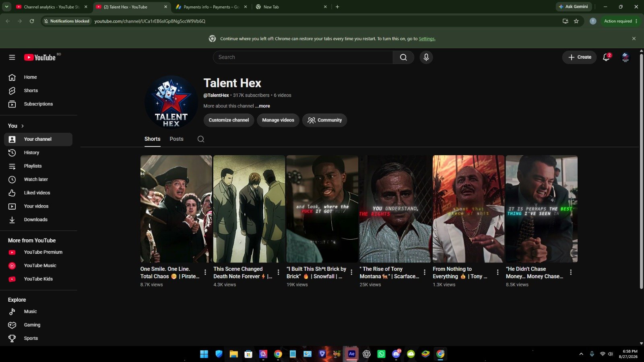Open Downloads in sidebar

[x=38, y=220]
